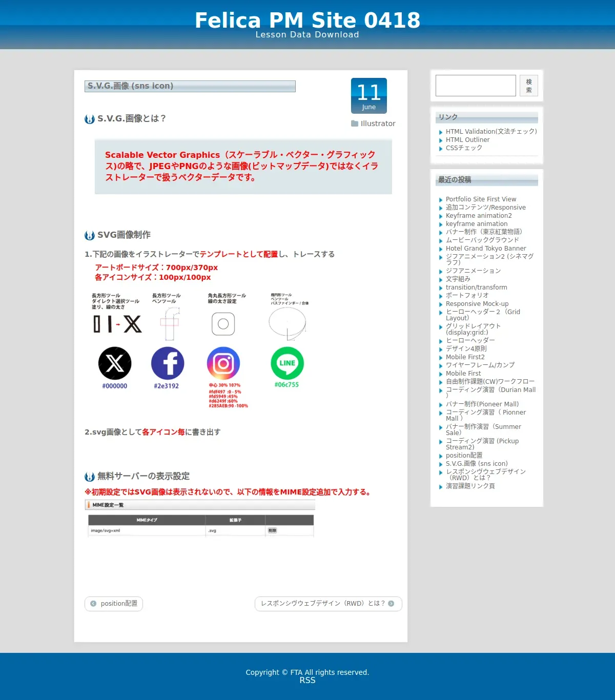
Task: Open the グリッドレイアウト(display:grid:) post
Action: (473, 329)
